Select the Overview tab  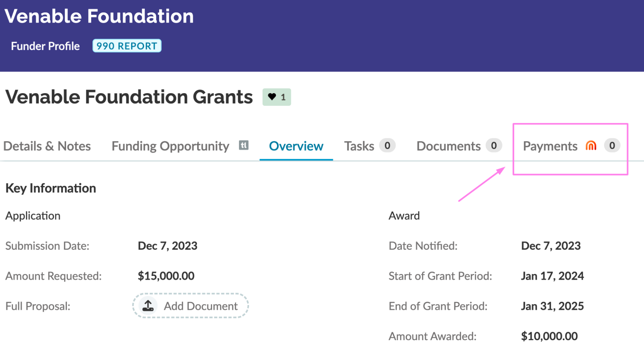(296, 146)
